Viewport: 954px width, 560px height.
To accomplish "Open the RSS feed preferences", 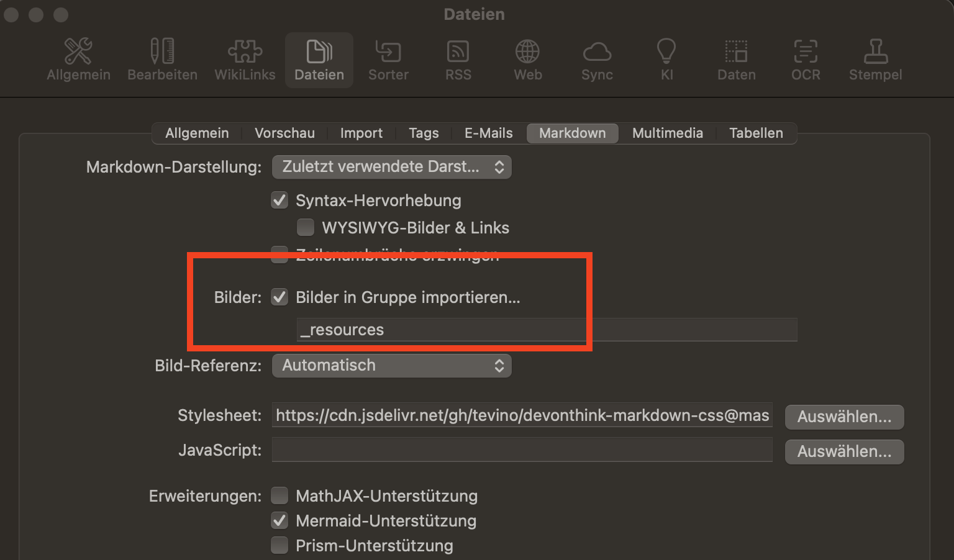I will point(458,60).
